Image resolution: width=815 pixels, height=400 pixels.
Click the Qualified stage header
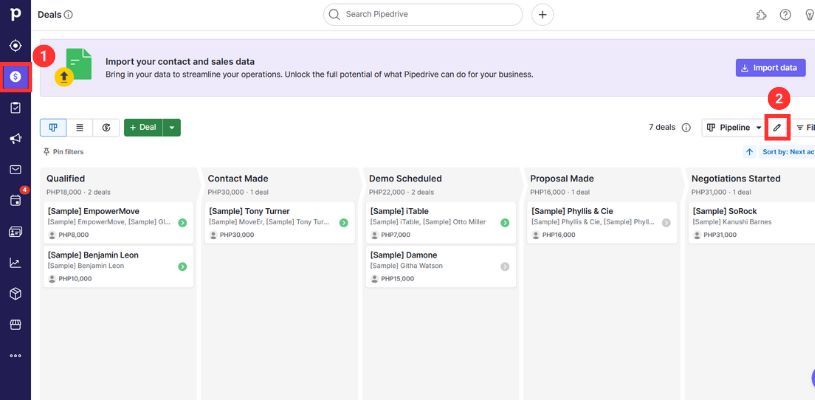(65, 179)
